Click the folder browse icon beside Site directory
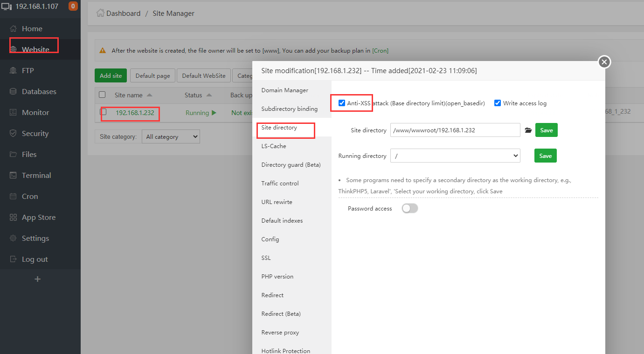644x354 pixels. click(528, 130)
